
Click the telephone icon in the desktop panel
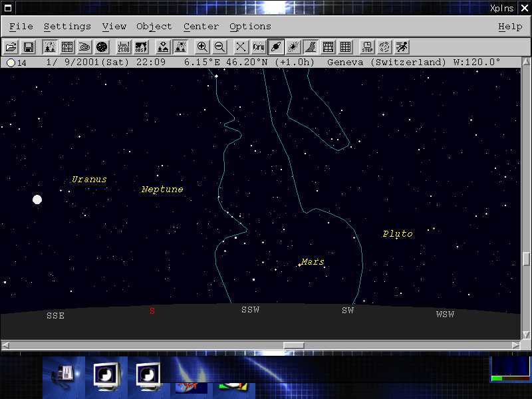[64, 375]
